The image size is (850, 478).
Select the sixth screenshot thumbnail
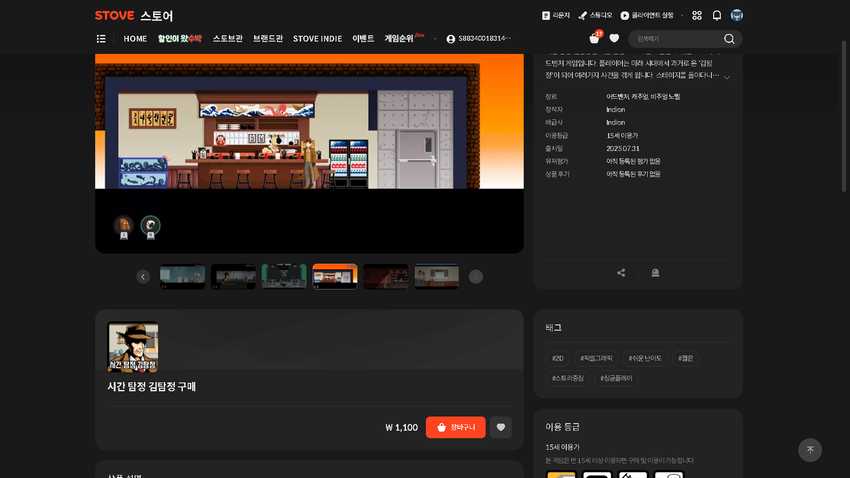(x=436, y=276)
